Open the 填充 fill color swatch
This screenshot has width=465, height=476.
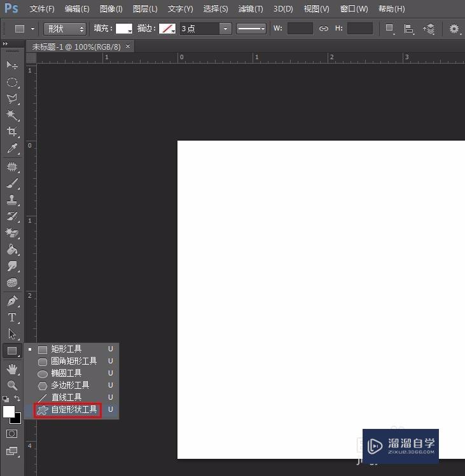pyautogui.click(x=124, y=29)
